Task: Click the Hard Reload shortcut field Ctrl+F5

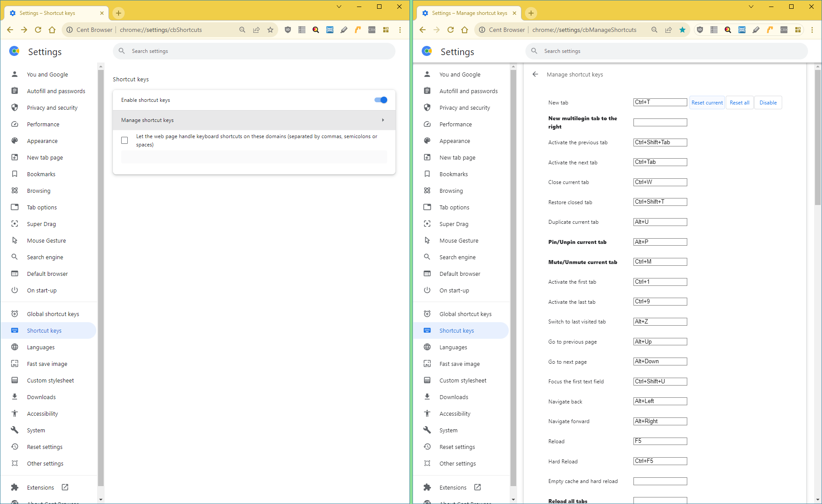Action: click(x=660, y=461)
